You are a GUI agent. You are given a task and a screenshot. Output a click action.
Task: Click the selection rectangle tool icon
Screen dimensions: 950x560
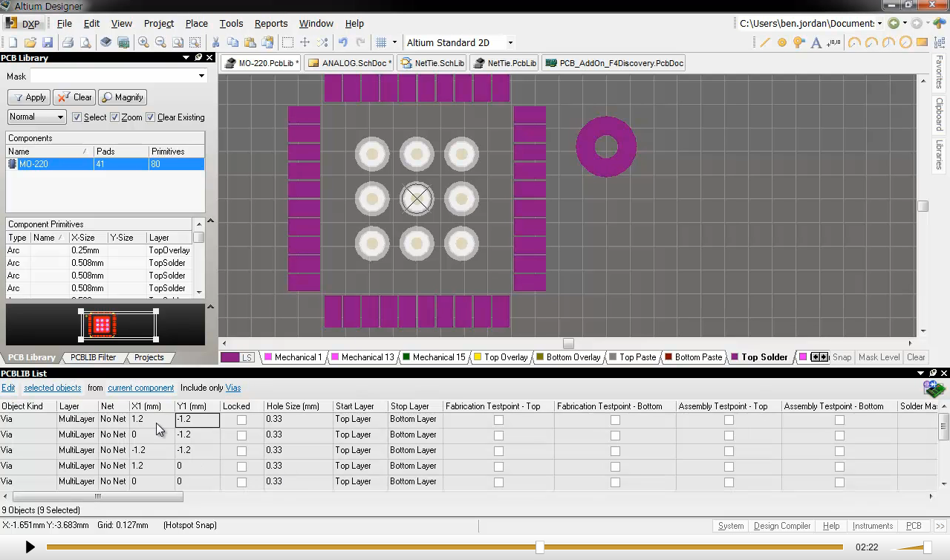[x=287, y=42]
